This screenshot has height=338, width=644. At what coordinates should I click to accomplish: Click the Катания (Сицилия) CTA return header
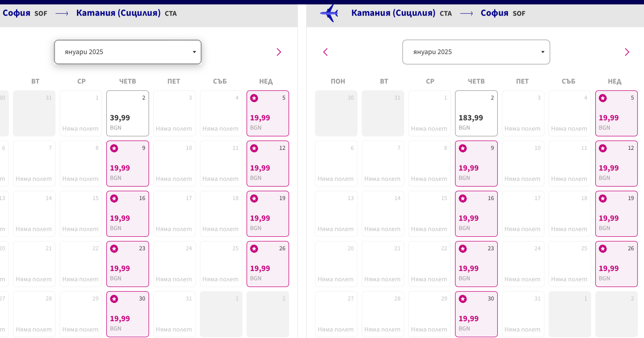tap(401, 13)
